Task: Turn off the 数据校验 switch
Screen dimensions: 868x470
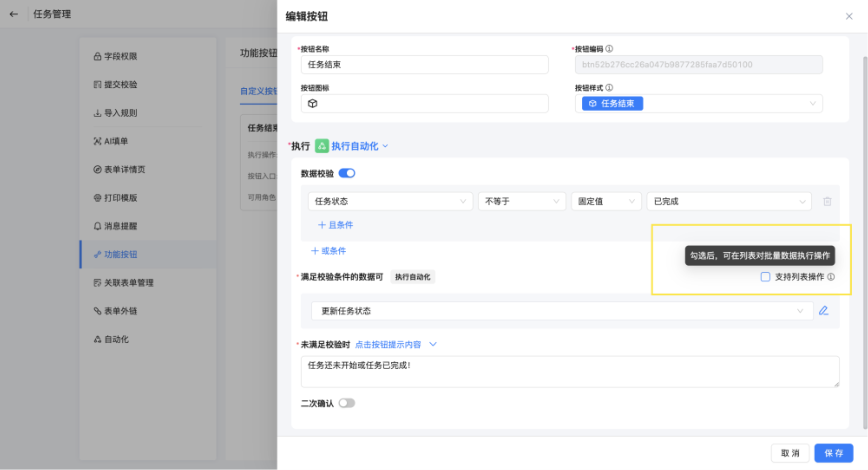Action: click(347, 173)
